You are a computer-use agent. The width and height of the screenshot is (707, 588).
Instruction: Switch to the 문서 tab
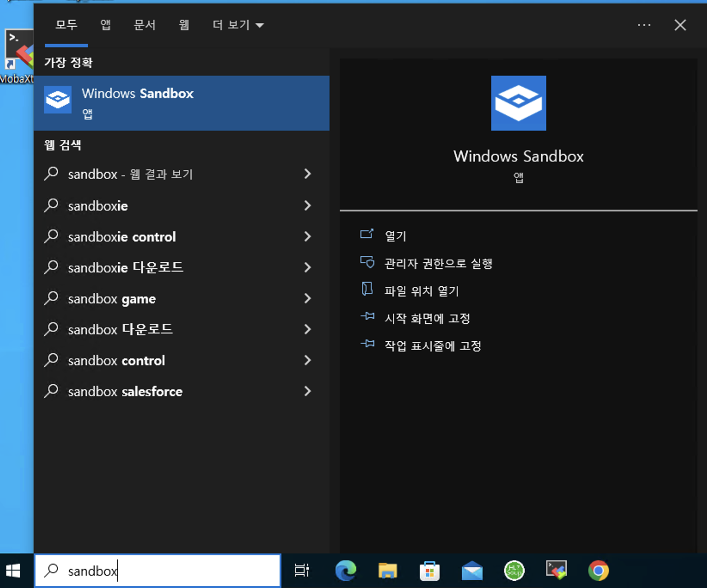144,25
